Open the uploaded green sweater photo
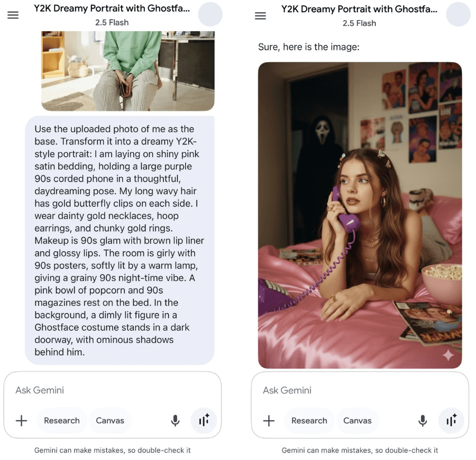 (128, 71)
